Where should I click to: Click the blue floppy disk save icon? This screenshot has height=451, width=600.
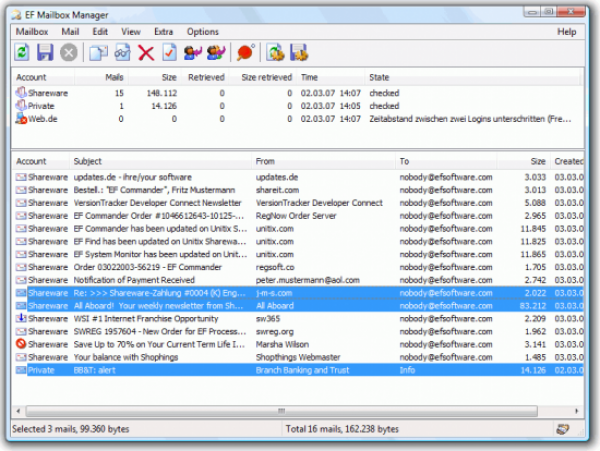point(45,52)
